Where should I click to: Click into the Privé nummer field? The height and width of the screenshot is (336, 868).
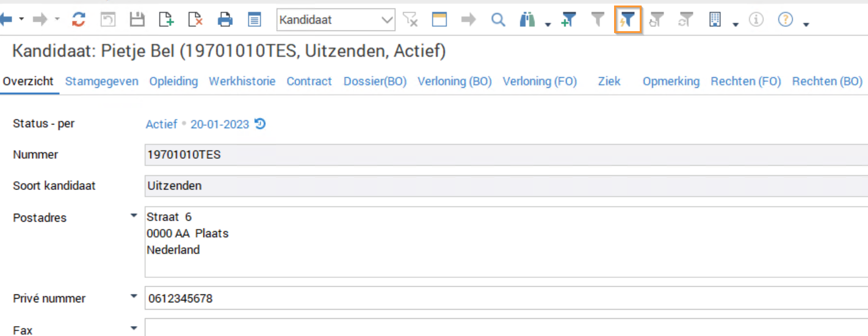[488, 299]
